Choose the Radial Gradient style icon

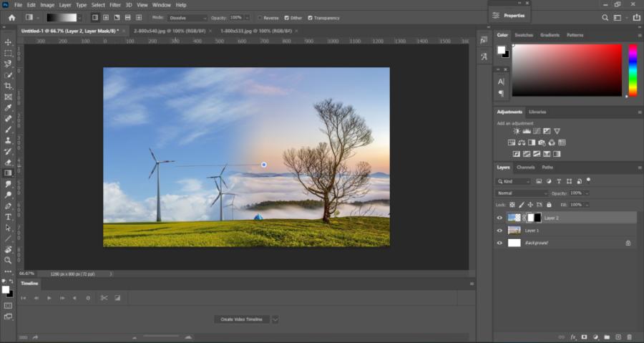pyautogui.click(x=106, y=18)
